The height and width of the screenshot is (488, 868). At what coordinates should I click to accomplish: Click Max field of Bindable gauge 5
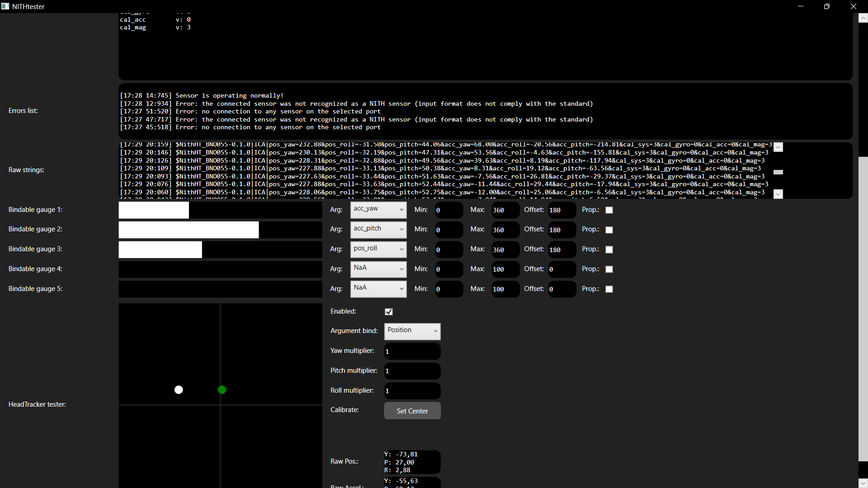pyautogui.click(x=505, y=289)
